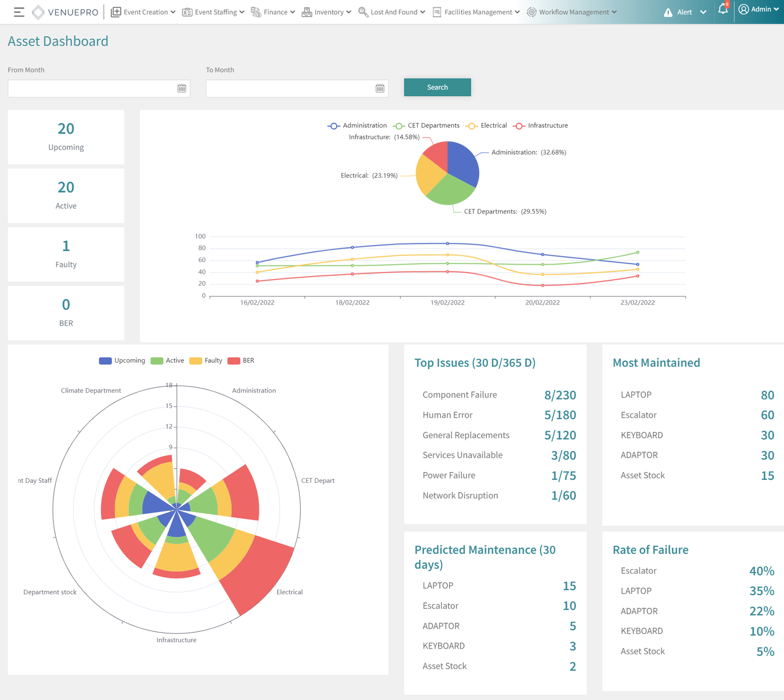Click the VenuePro diamond logo
Screen dimensions: 784x700
click(38, 12)
